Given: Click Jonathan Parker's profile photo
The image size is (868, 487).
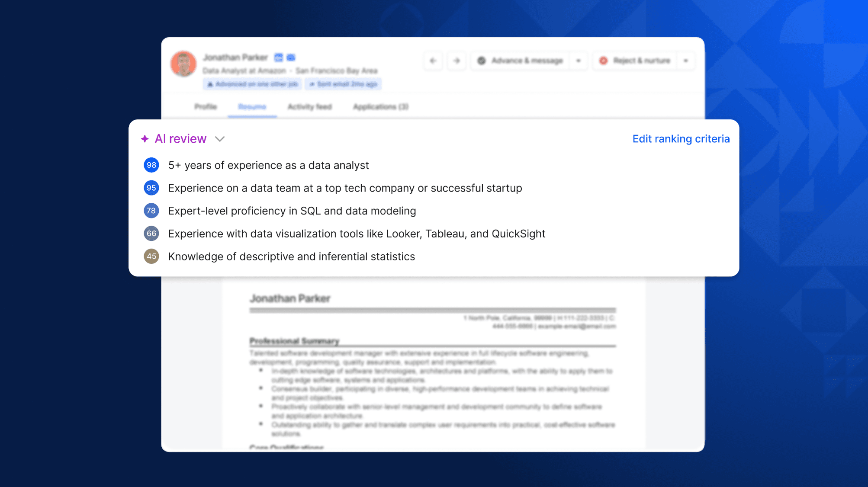Looking at the screenshot, I should click(183, 63).
